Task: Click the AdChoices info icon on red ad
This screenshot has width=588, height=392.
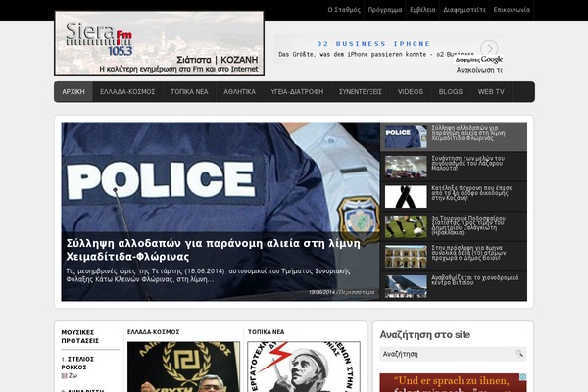Action: [522, 377]
